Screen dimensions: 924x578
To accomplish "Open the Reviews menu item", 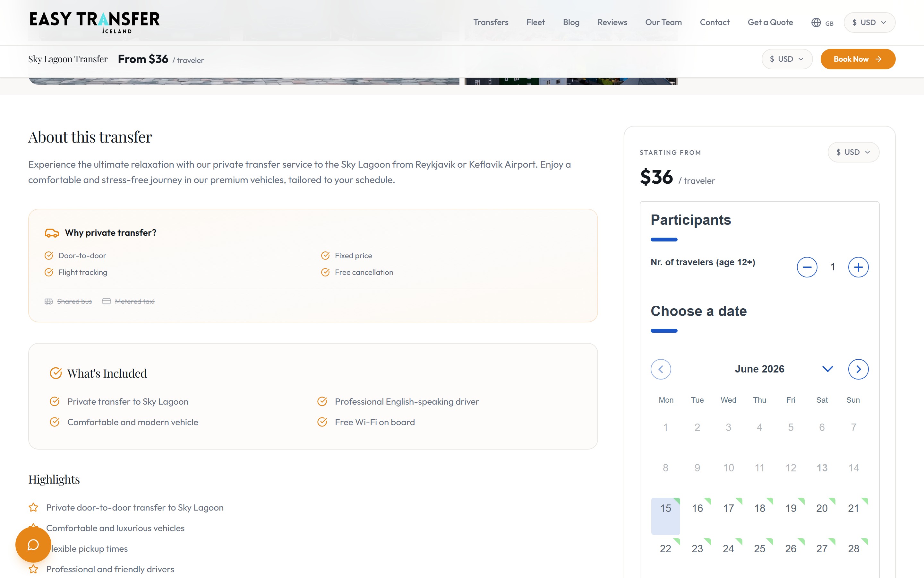I will coord(612,22).
